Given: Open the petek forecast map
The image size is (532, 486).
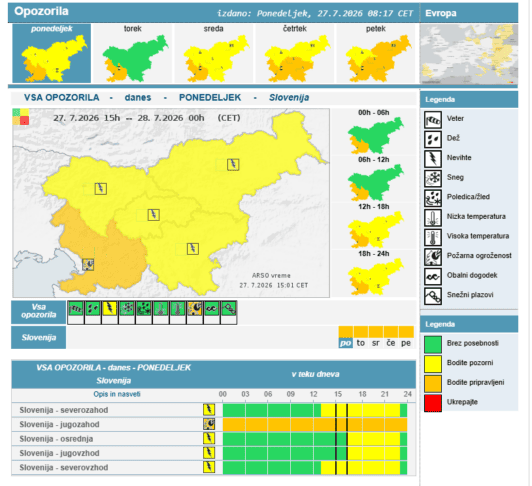Looking at the screenshot, I should click(376, 53).
